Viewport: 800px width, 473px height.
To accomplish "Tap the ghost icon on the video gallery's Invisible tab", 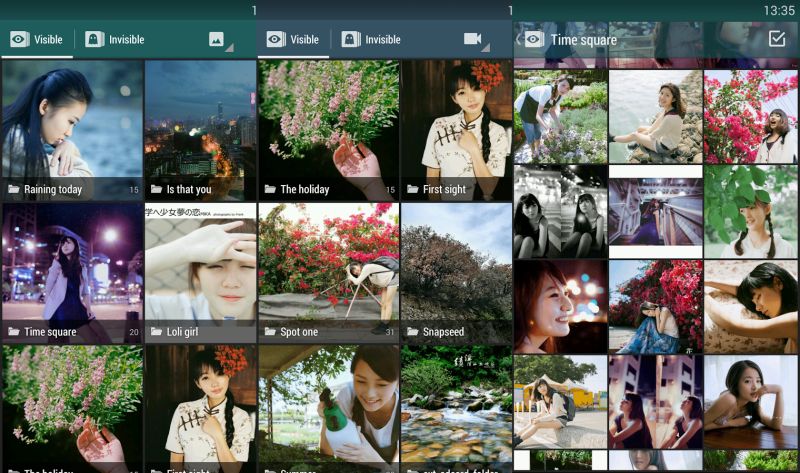I will [351, 39].
